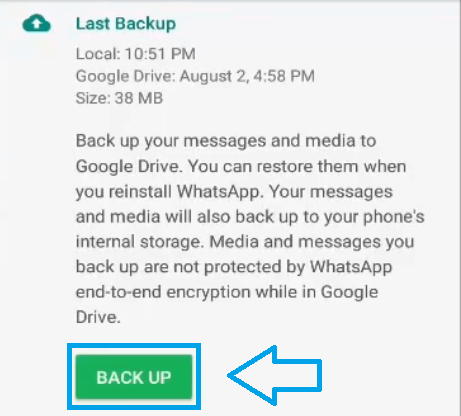This screenshot has width=461, height=416.
Task: Click the 'end-to-end encryption' phrase
Action: tap(163, 293)
